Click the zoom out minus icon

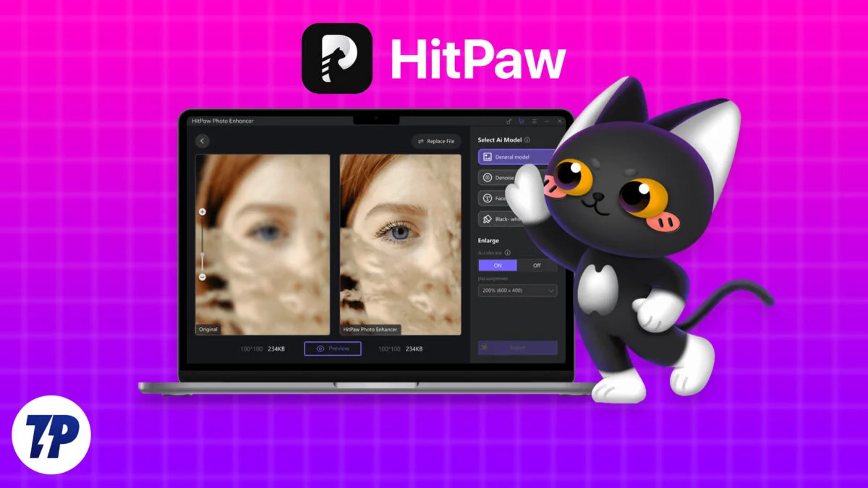[203, 277]
